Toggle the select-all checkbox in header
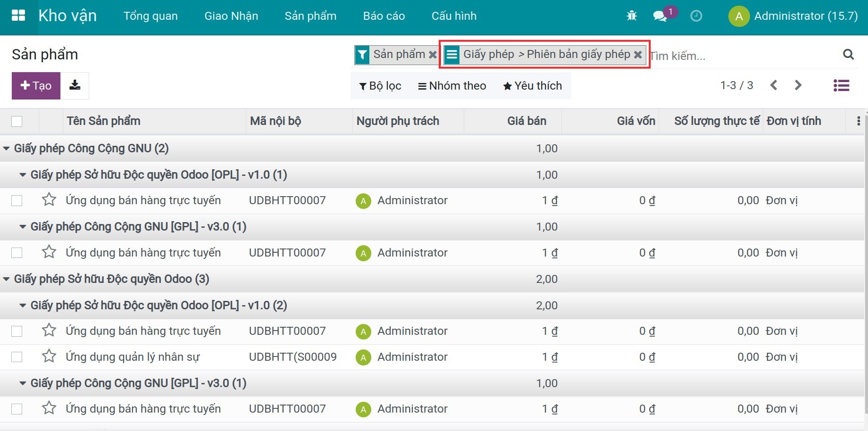 point(17,121)
